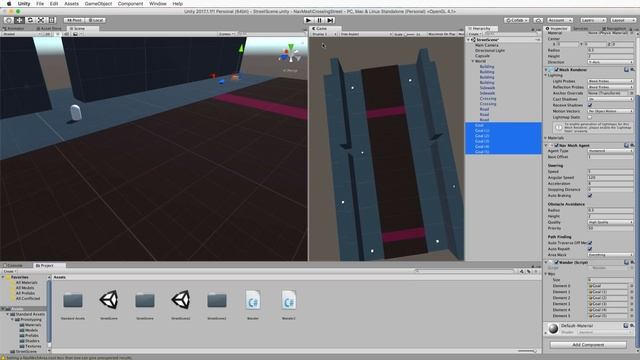Open the Assets menu

pyautogui.click(x=71, y=4)
